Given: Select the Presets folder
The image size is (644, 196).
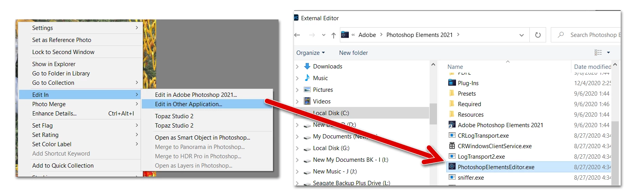Looking at the screenshot, I should [466, 94].
